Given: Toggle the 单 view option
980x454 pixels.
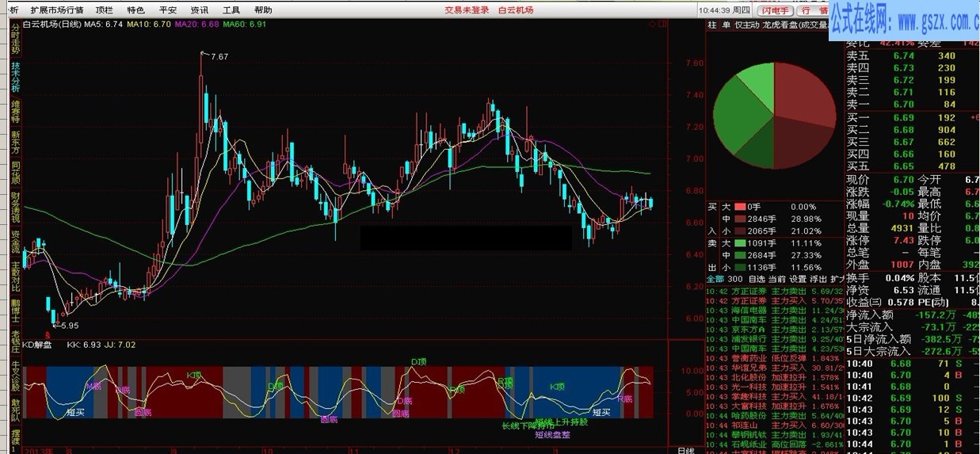Looking at the screenshot, I should pos(726,25).
